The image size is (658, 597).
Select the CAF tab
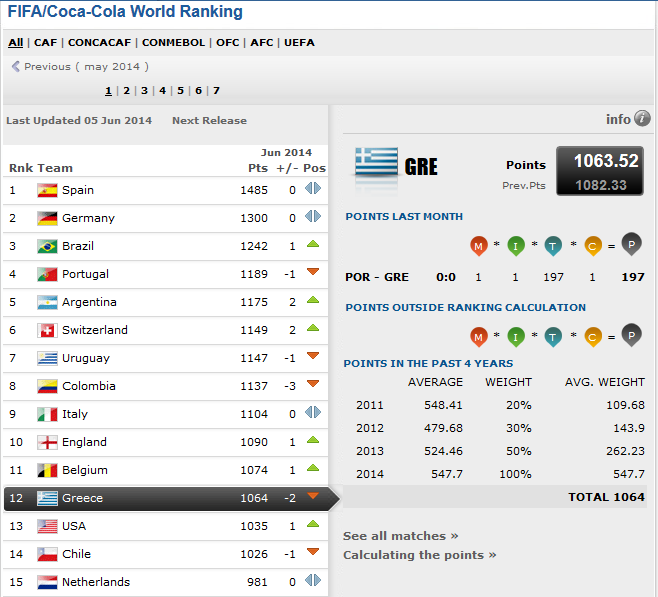(45, 42)
